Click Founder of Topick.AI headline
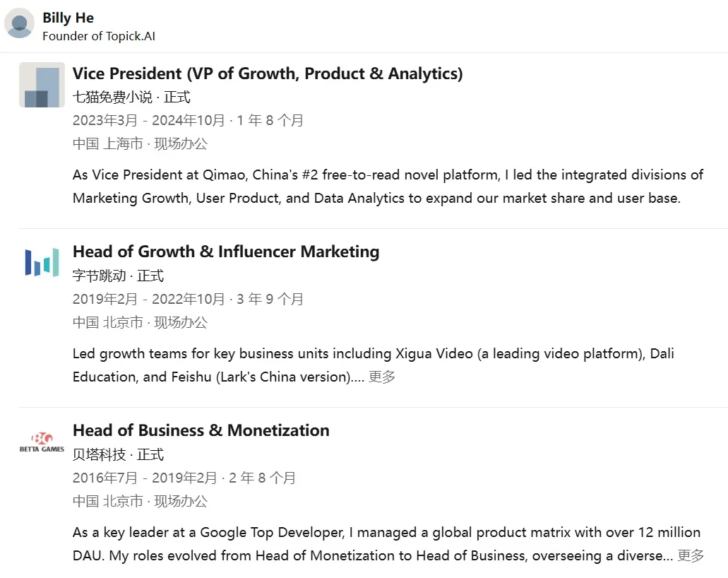Screen dimensions: 728x578 [99, 36]
